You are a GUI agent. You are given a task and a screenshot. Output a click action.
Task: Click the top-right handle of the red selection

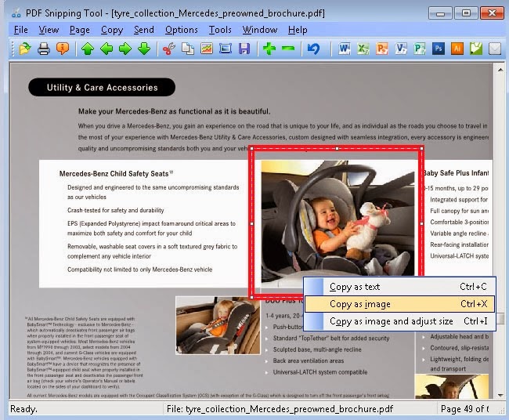pyautogui.click(x=421, y=148)
